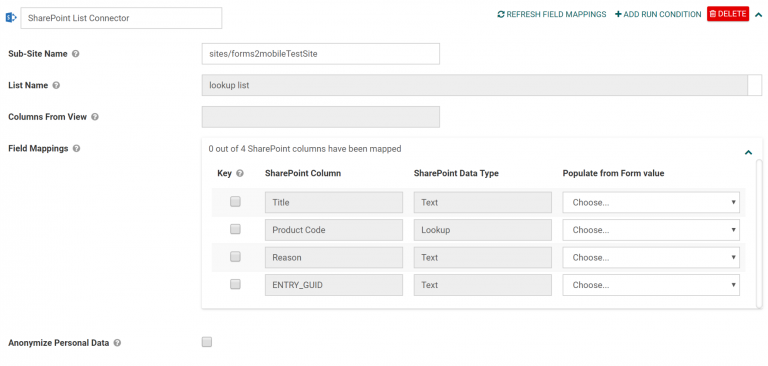Click the connector name text field
The image size is (768, 366).
(x=121, y=18)
